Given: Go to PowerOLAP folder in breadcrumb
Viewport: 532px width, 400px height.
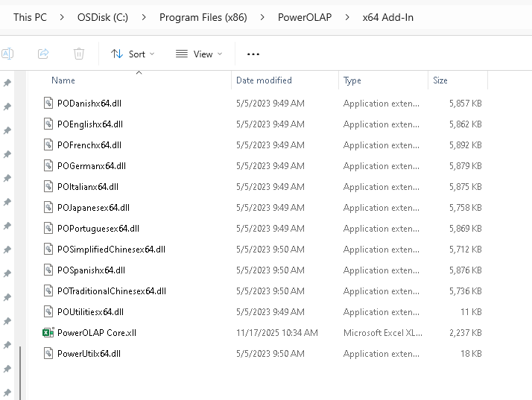Looking at the screenshot, I should click(x=304, y=17).
